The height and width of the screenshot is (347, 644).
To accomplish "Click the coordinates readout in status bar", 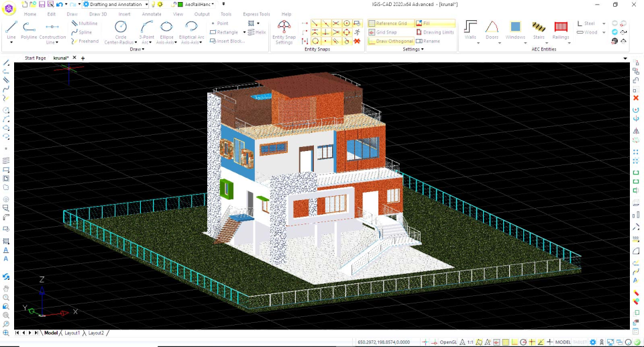I will coord(384,342).
